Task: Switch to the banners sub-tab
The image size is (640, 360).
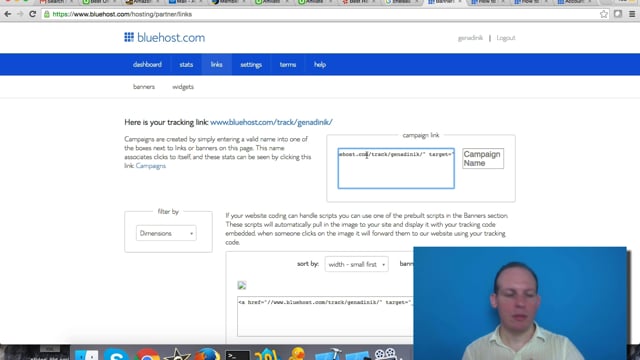Action: 144,87
